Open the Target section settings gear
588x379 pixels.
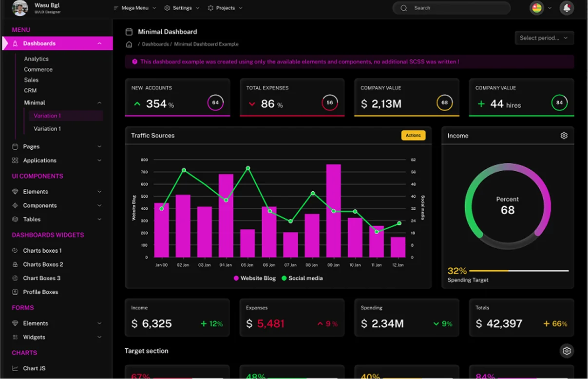click(x=567, y=351)
